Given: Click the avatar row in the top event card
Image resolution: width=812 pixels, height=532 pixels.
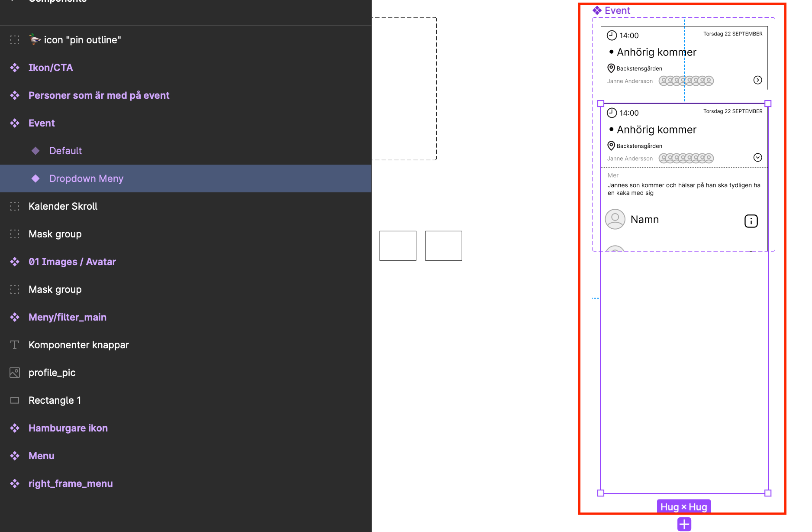Looking at the screenshot, I should 686,81.
